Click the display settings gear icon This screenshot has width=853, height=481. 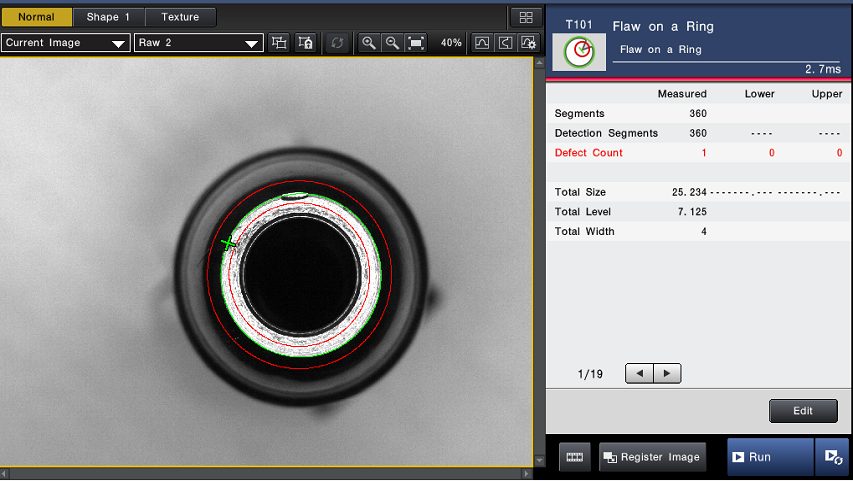click(528, 43)
